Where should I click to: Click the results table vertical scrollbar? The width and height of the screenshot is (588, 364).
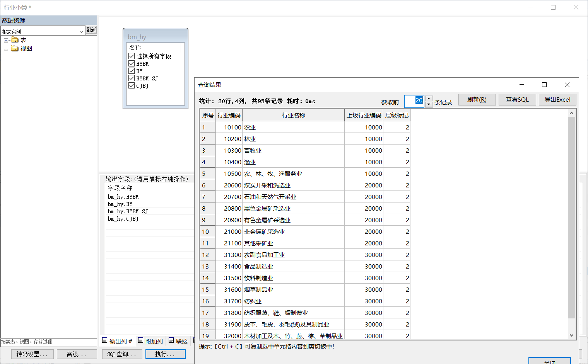[571, 216]
